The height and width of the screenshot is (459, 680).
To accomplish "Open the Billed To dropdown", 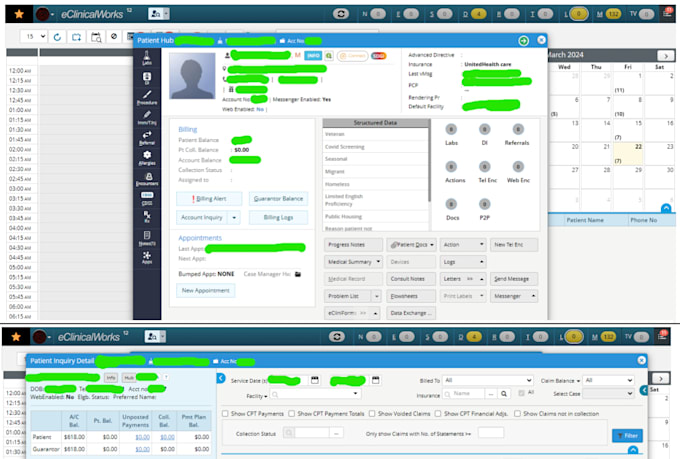I will (488, 380).
